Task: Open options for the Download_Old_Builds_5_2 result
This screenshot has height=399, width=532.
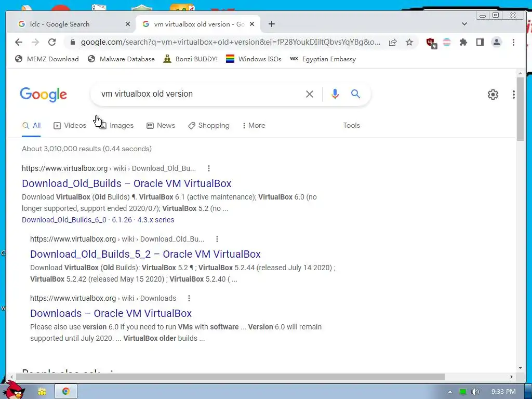Action: tap(217, 239)
